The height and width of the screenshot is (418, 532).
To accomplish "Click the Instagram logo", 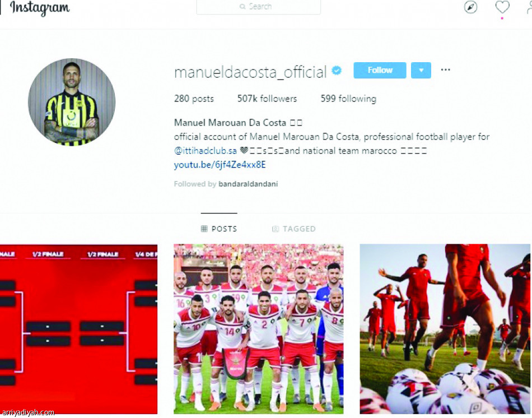I will [x=40, y=8].
